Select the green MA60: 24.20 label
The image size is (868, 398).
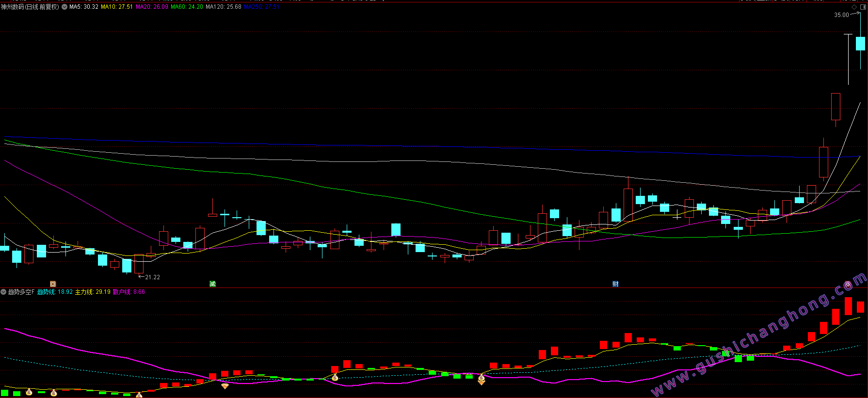pyautogui.click(x=187, y=7)
